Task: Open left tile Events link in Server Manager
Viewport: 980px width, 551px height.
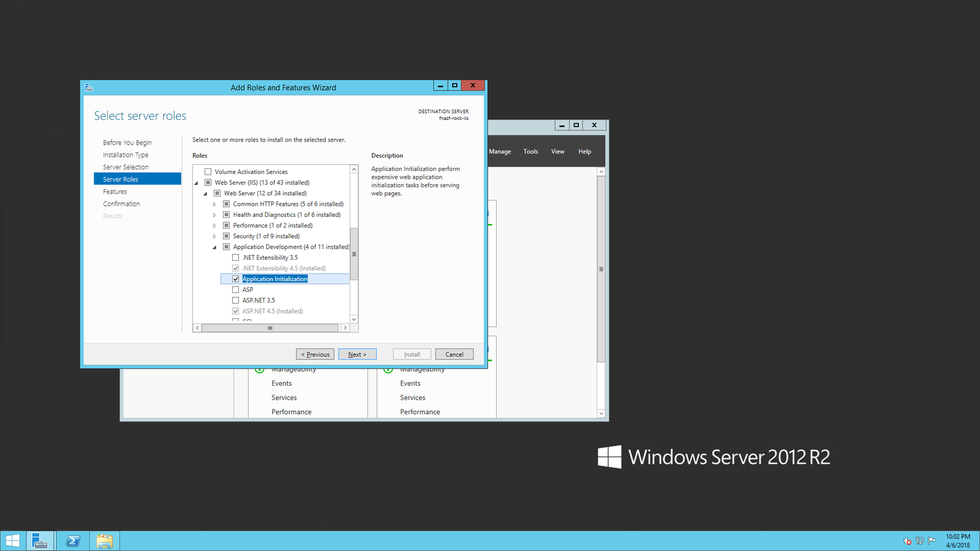Action: (282, 383)
